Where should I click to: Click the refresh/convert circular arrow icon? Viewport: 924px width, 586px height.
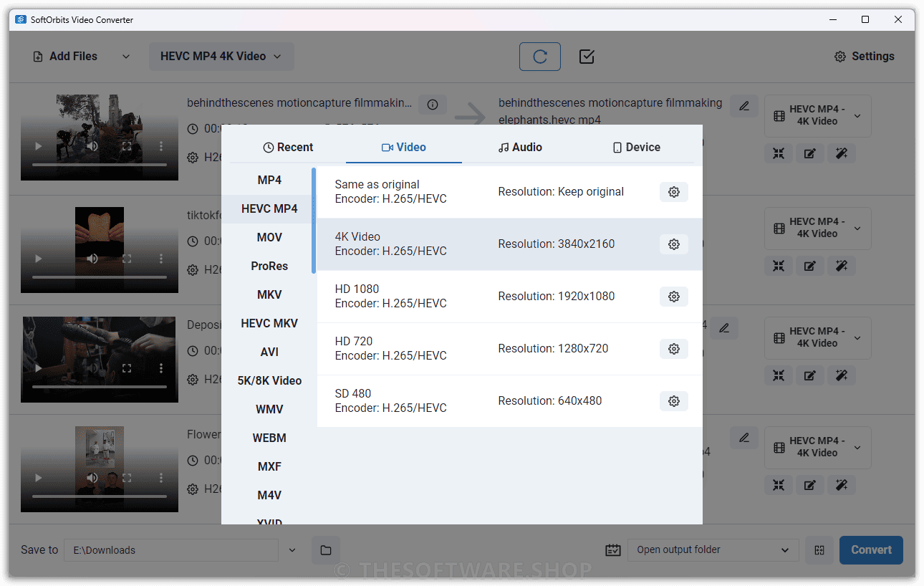pos(540,57)
